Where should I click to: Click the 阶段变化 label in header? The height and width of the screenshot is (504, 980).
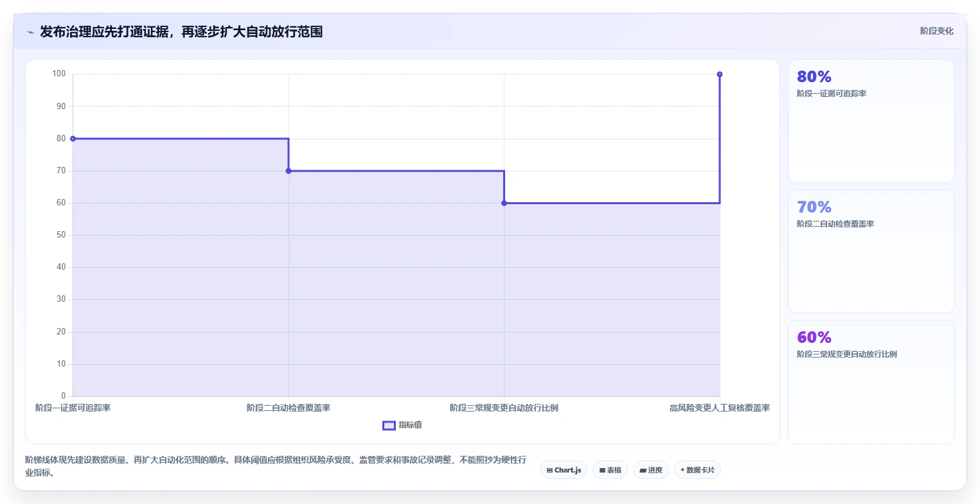936,31
